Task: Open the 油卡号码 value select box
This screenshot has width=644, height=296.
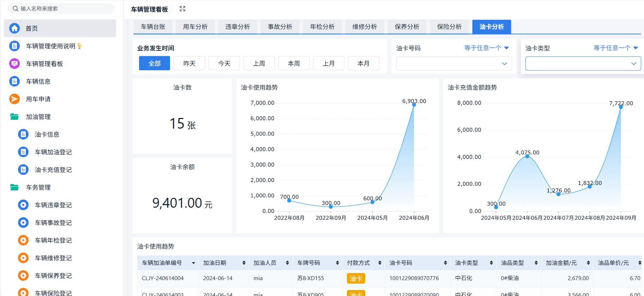Action: tap(454, 64)
